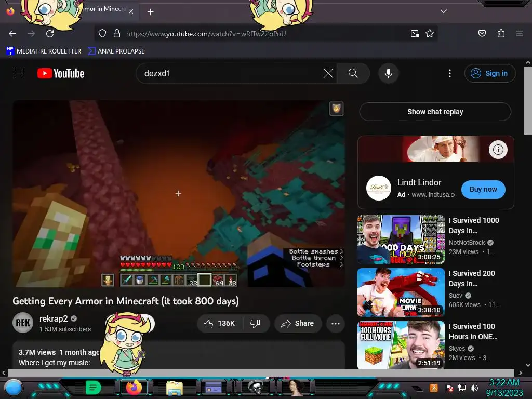This screenshot has width=532, height=399.
Task: Open site security info via the padlock icon
Action: point(117,34)
